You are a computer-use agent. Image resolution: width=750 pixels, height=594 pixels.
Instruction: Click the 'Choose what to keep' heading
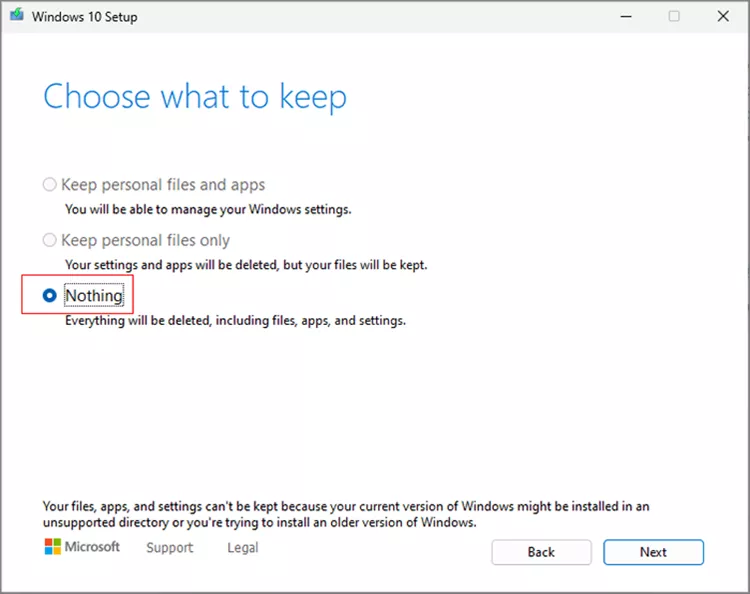195,98
